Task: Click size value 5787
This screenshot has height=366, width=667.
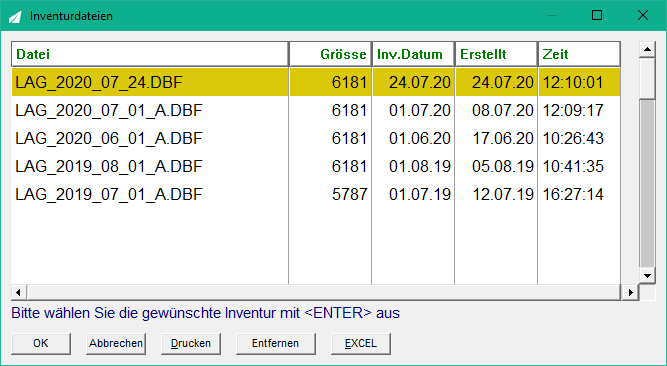Action: point(349,194)
